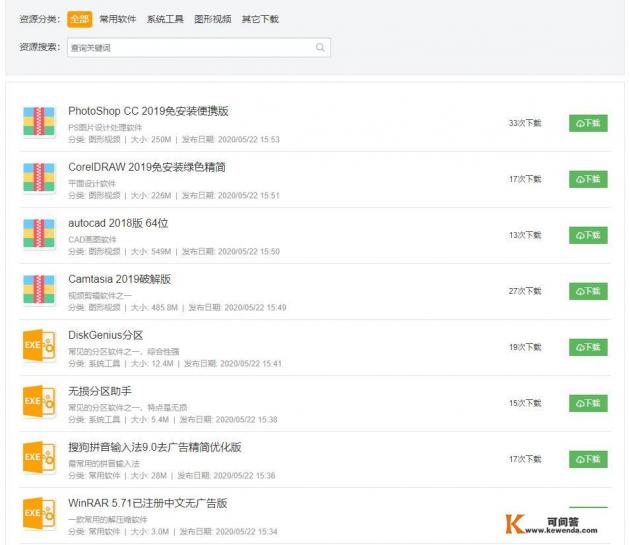Download Camtasia 2019 with green button
Screen dimensions: 630x545
[588, 291]
